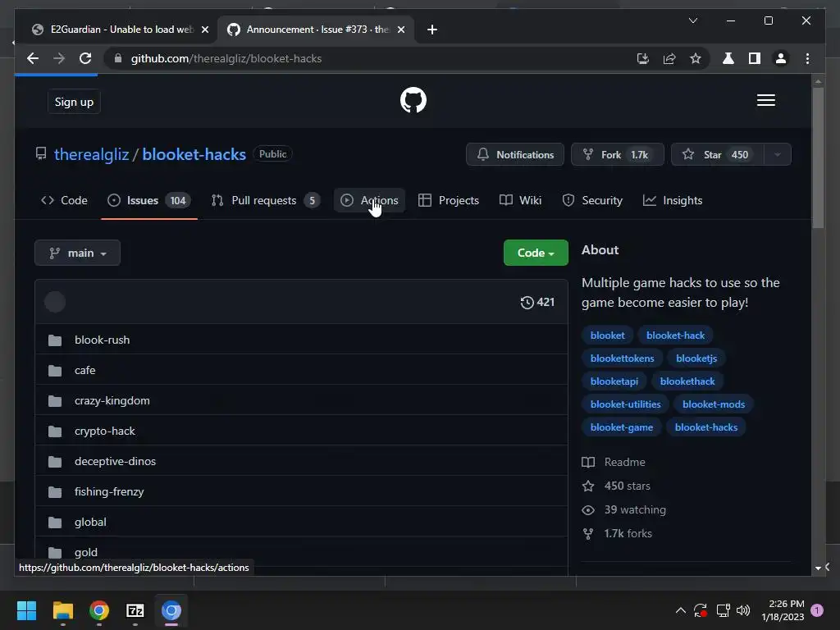This screenshot has width=840, height=630.
Task: Star the blooket-hacks repository
Action: pos(717,154)
